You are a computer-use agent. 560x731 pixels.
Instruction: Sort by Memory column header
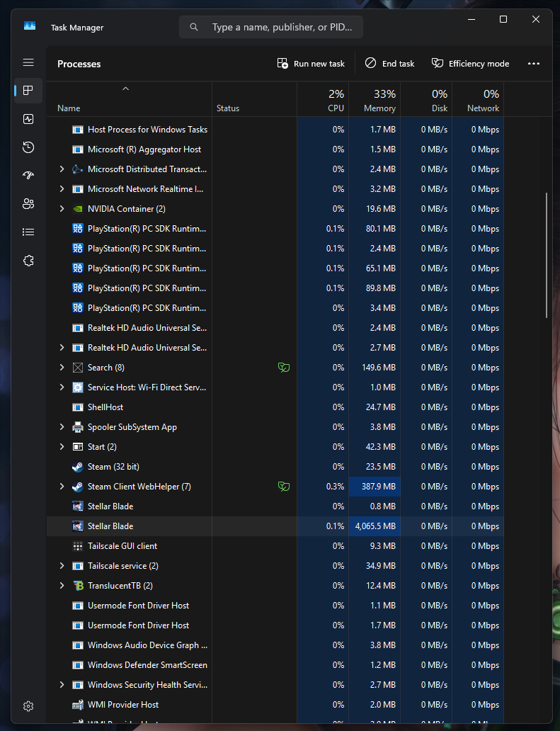(x=375, y=99)
